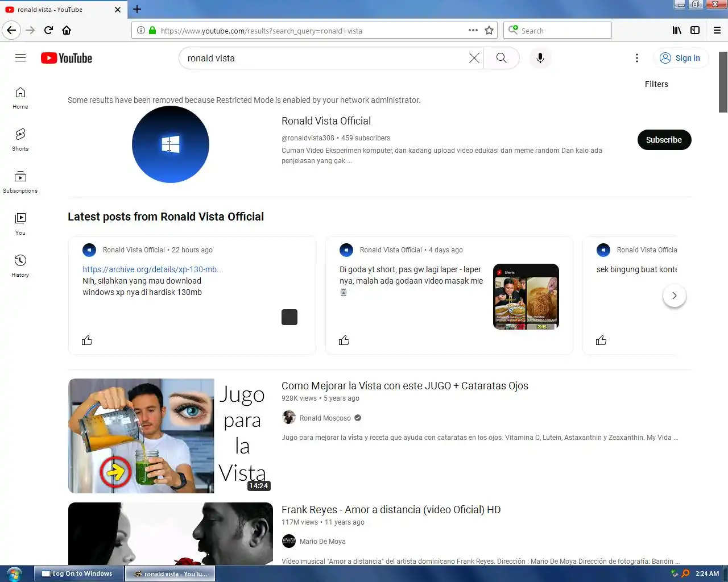
Task: Open the Ronald Vista Official channel title
Action: click(326, 121)
